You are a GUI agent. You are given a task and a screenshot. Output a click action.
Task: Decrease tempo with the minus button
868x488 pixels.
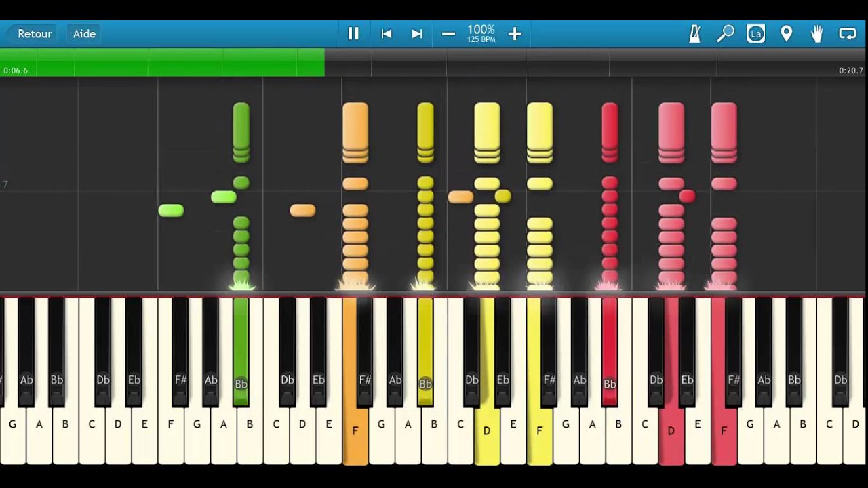[x=448, y=34]
